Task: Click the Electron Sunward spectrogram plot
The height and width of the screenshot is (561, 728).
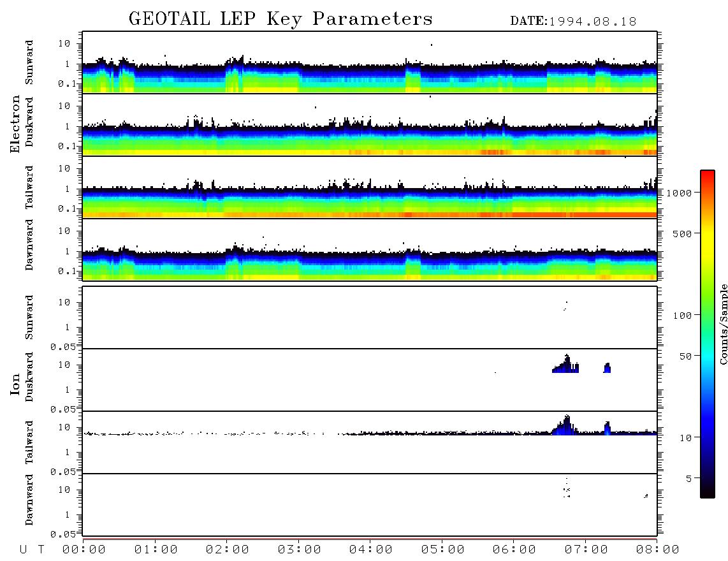Action: [370, 62]
